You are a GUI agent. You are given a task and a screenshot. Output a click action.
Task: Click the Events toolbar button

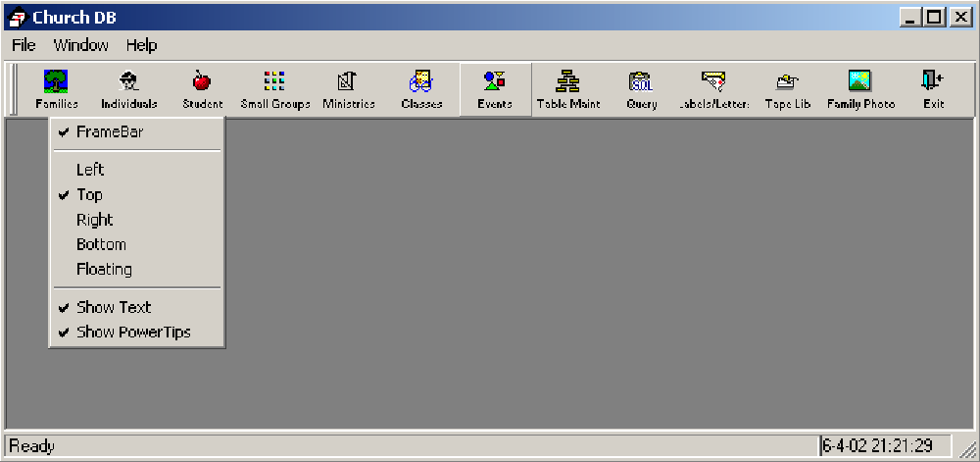tap(495, 89)
